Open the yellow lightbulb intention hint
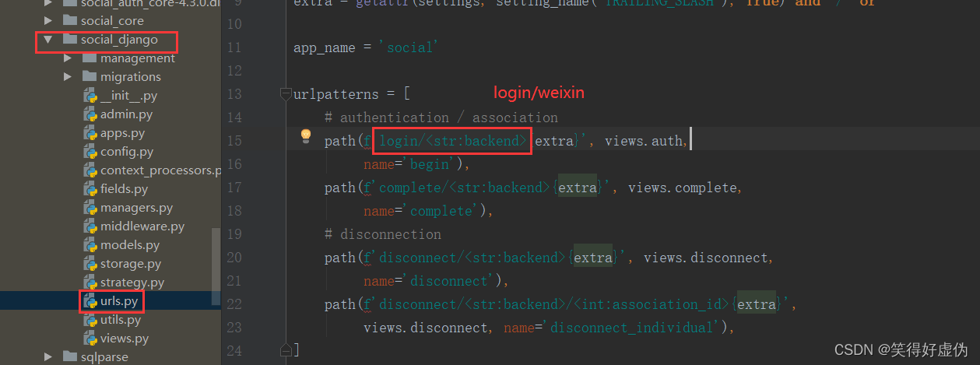The height and width of the screenshot is (365, 980). click(x=306, y=137)
